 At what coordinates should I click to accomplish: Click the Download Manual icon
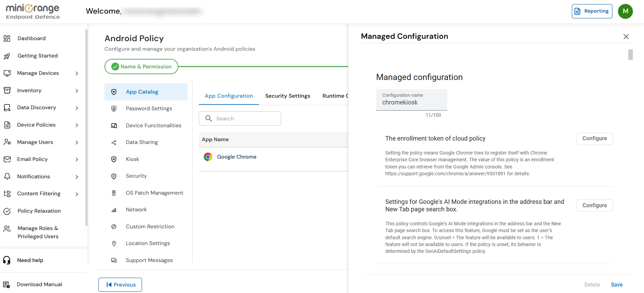point(6,285)
